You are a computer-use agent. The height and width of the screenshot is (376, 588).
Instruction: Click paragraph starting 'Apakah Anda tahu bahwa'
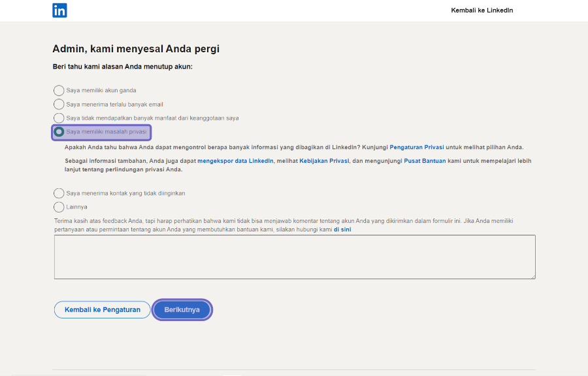[294, 148]
